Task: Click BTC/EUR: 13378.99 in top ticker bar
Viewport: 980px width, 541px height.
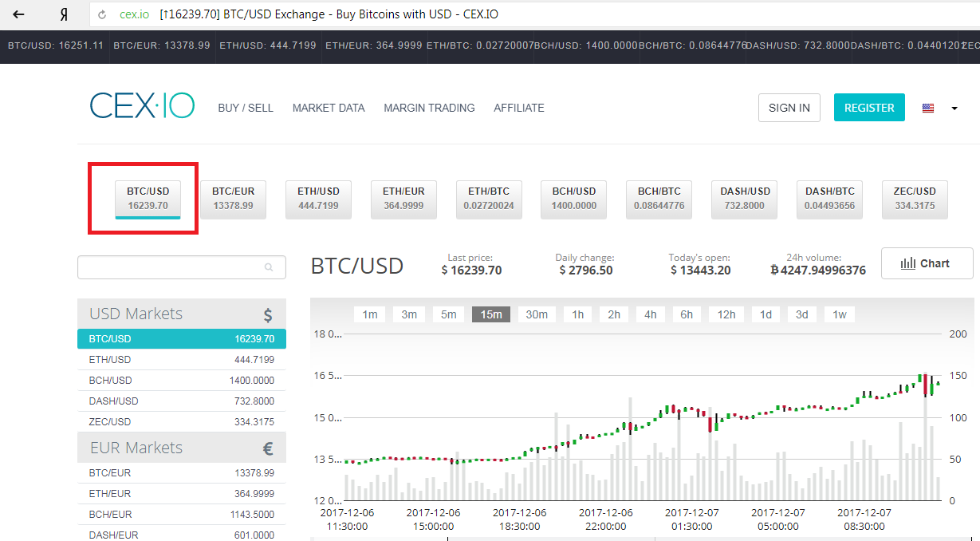Action: 162,45
